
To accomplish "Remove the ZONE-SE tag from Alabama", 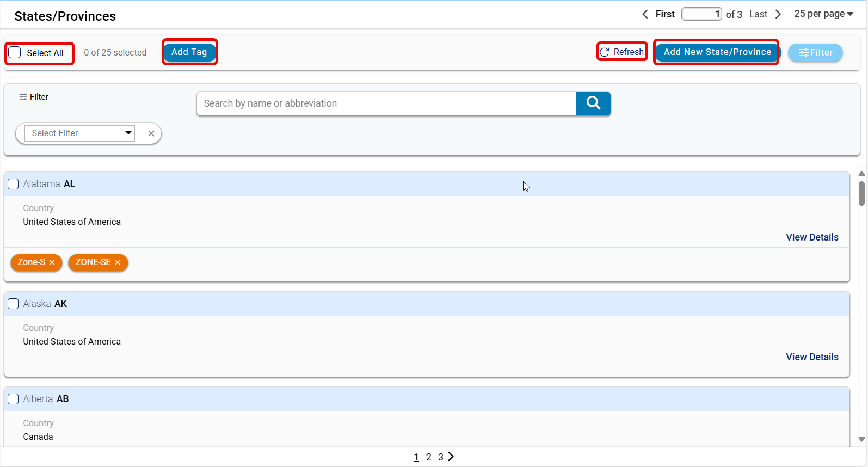I will (118, 262).
